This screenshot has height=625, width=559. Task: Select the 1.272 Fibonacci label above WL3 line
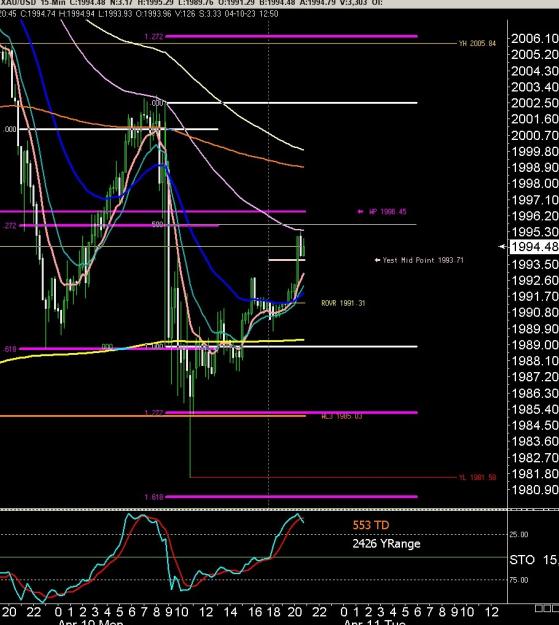click(154, 413)
